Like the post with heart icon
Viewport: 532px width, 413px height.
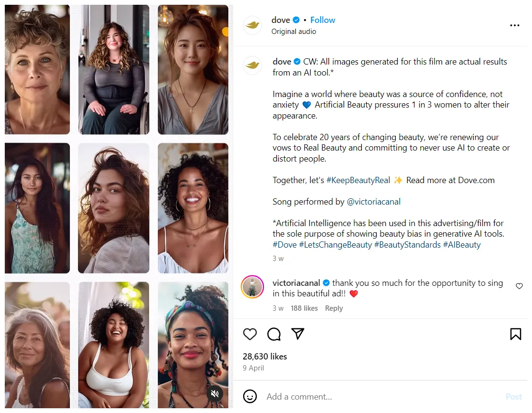(x=250, y=334)
